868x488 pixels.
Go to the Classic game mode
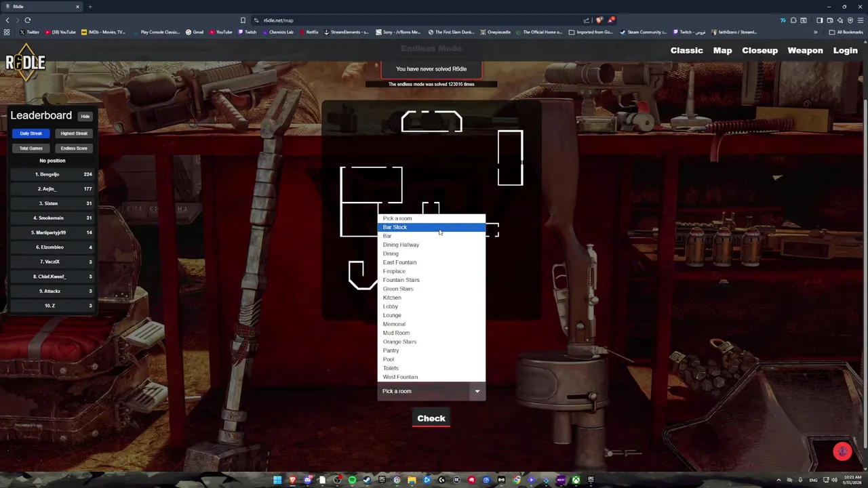pyautogui.click(x=686, y=51)
